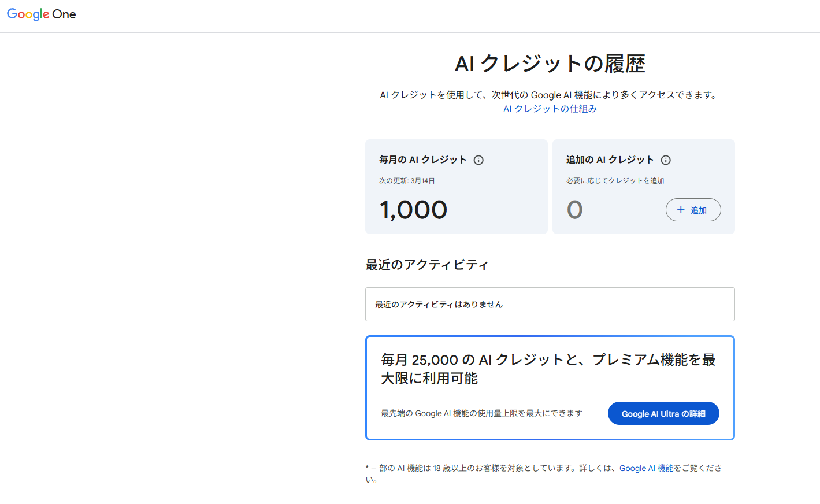The image size is (820, 504).
Task: Click the Google AI Ultra の詳細 button
Action: [x=663, y=413]
